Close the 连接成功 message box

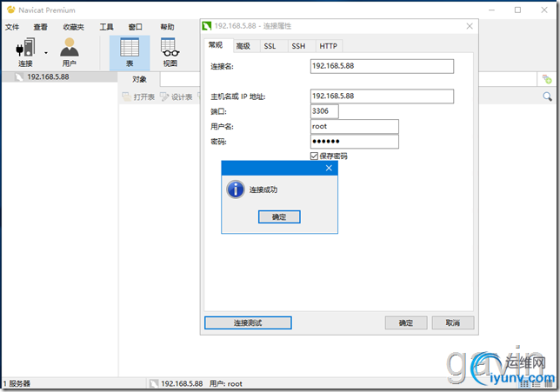pos(329,168)
